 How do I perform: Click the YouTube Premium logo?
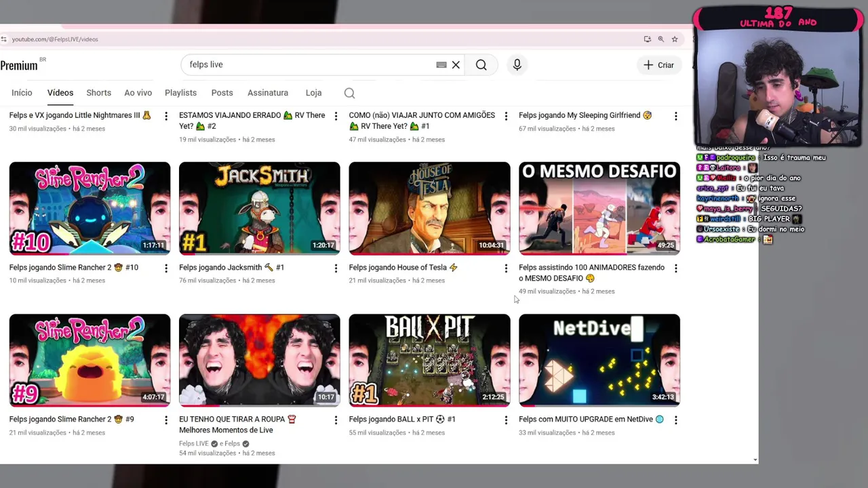[x=20, y=65]
